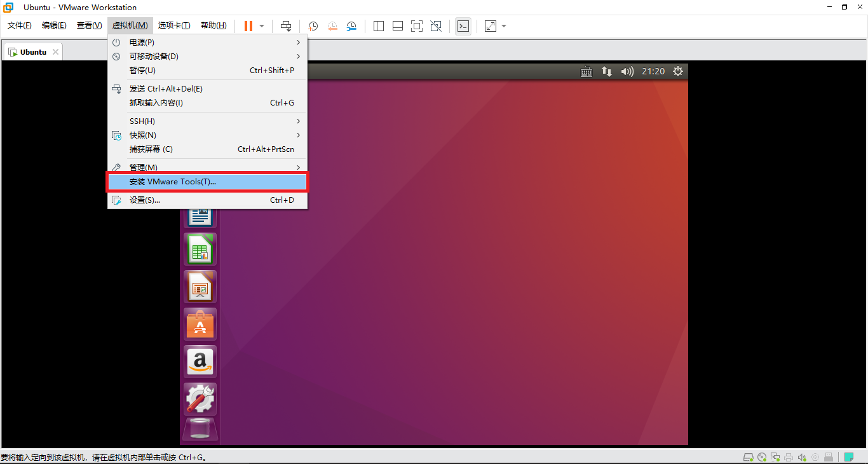Click CD/DVD drive status bar icon
Viewport: 868px width, 464px height.
(762, 457)
